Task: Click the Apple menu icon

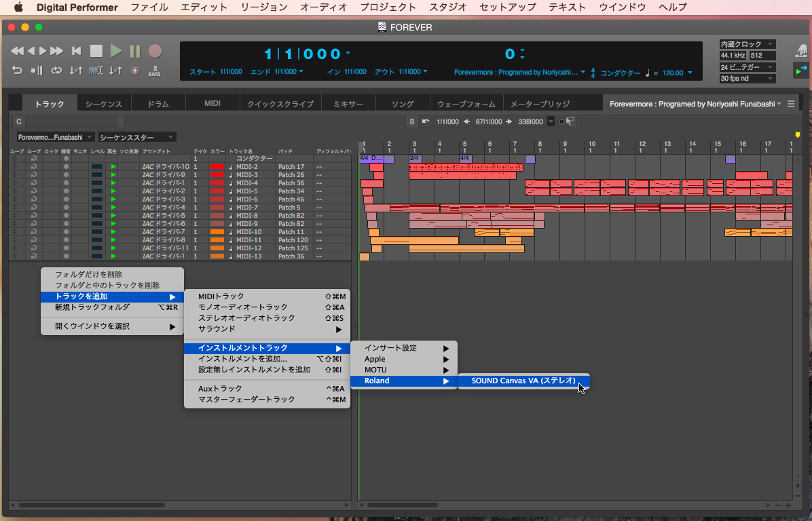Action: (18, 7)
